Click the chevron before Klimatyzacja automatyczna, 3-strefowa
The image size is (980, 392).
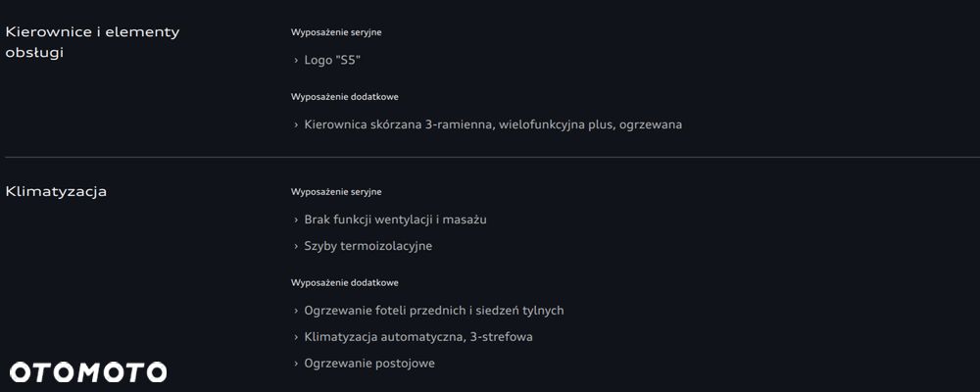tap(296, 338)
